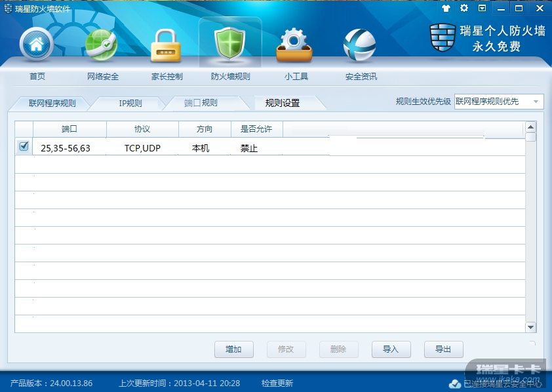Switch to the IP规则 tab
552x392 pixels.
click(x=130, y=104)
